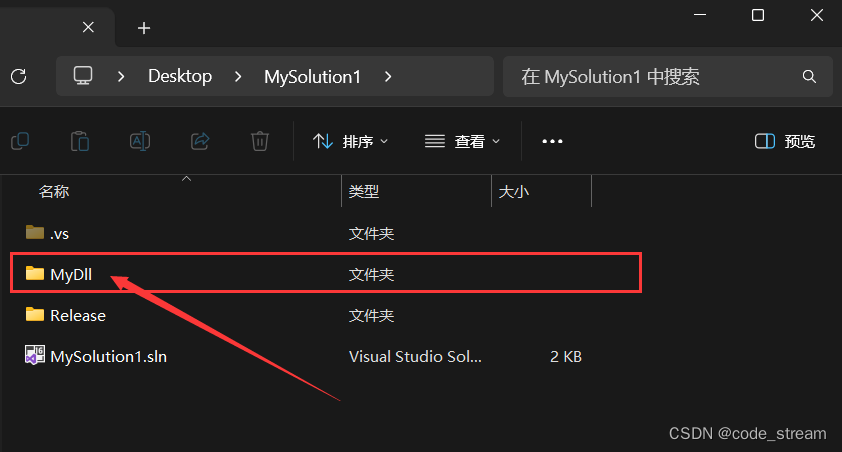Select the MyDll folder name
The width and height of the screenshot is (842, 452).
pyautogui.click(x=71, y=274)
